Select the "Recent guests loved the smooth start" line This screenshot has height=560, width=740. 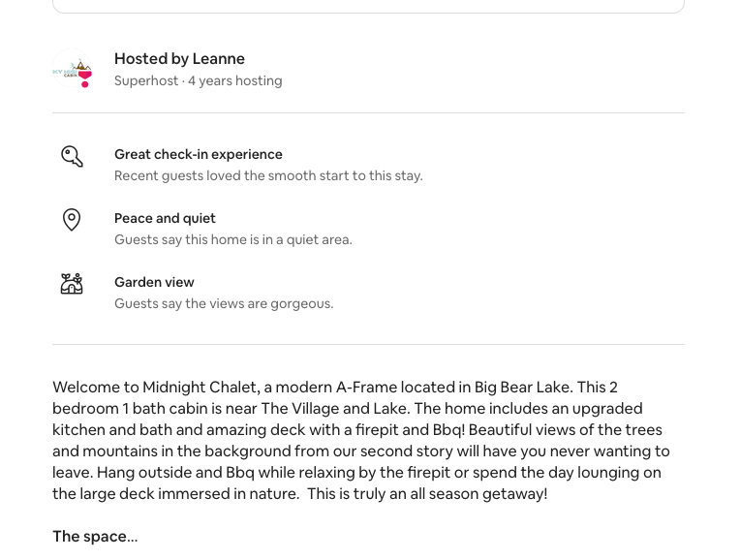(268, 176)
